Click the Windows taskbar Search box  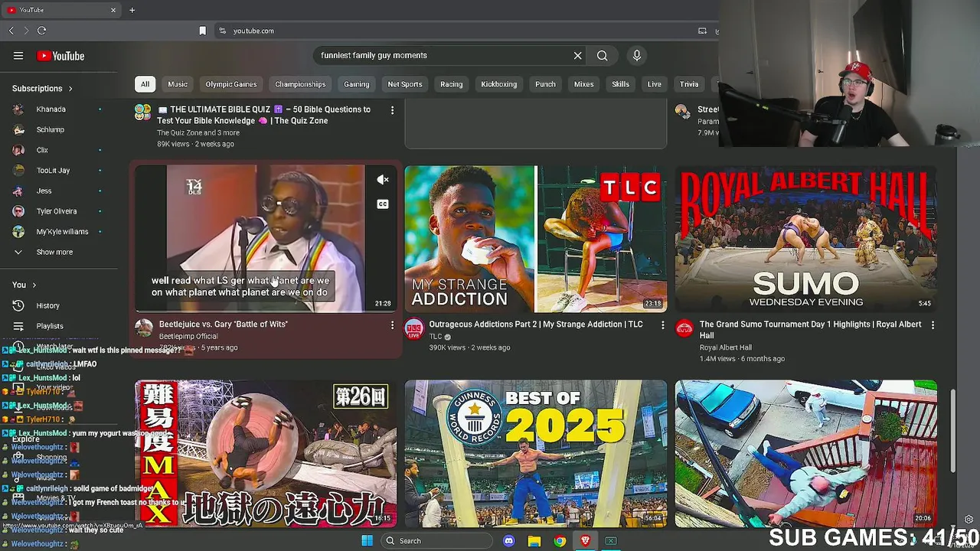tap(436, 541)
